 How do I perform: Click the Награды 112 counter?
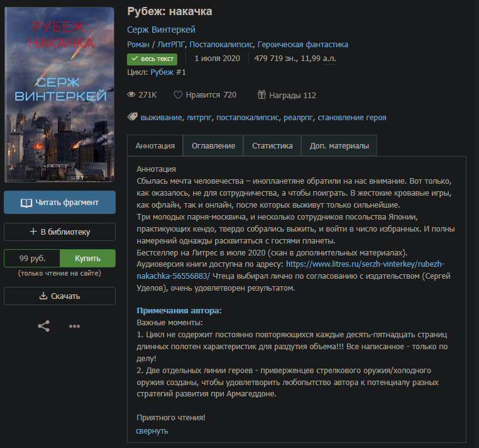287,95
